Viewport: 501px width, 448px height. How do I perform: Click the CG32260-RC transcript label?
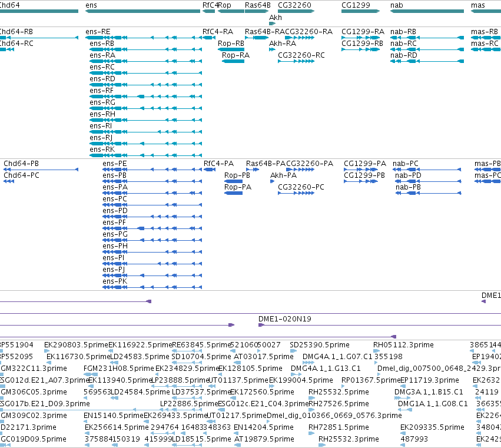[x=301, y=55]
